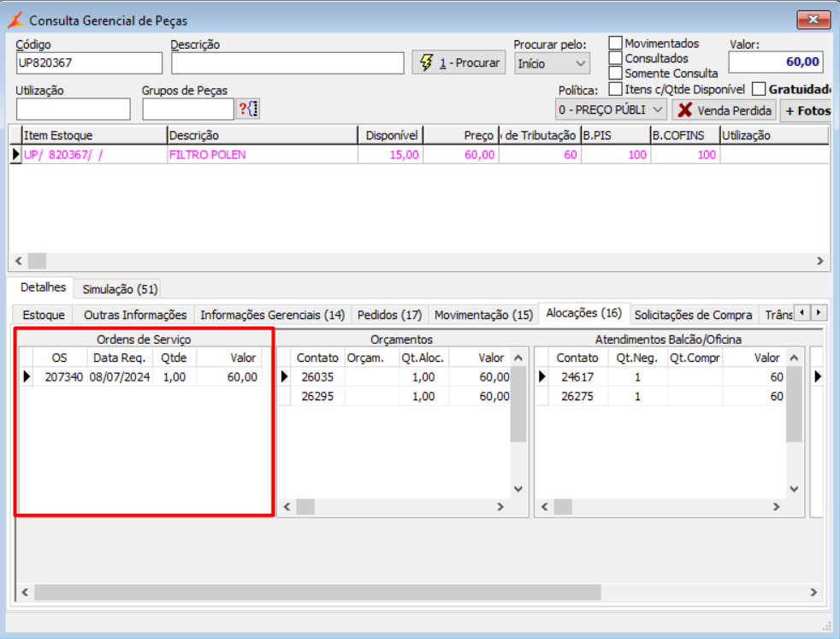Click the lightning bolt Procurar icon
840x639 pixels.
tap(427, 62)
